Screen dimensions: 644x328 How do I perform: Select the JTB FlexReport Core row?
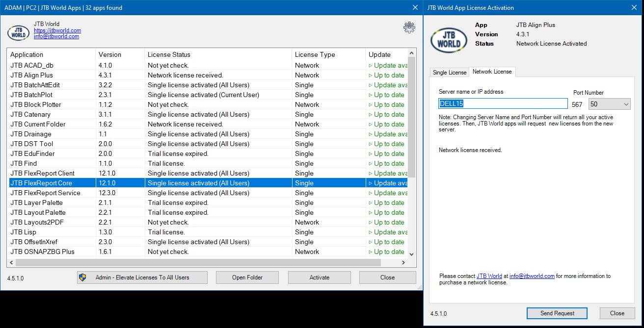[x=208, y=183]
